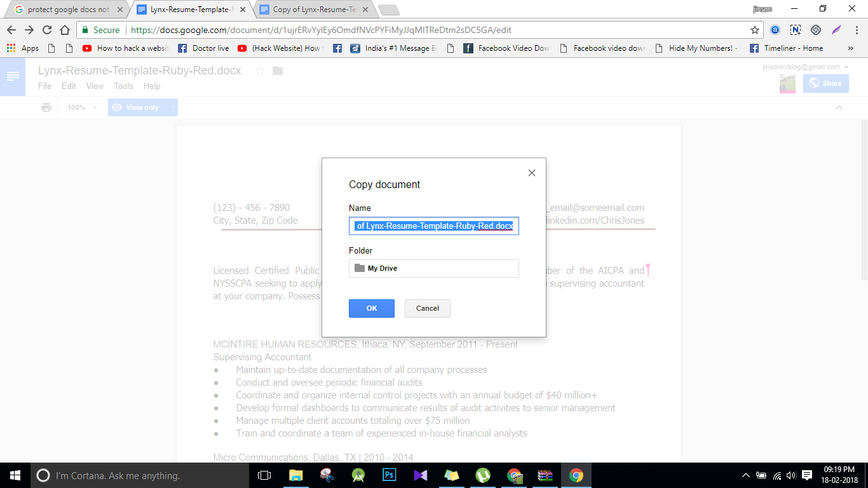The image size is (868, 488).
Task: Bookmark this page with star icon
Action: click(755, 30)
